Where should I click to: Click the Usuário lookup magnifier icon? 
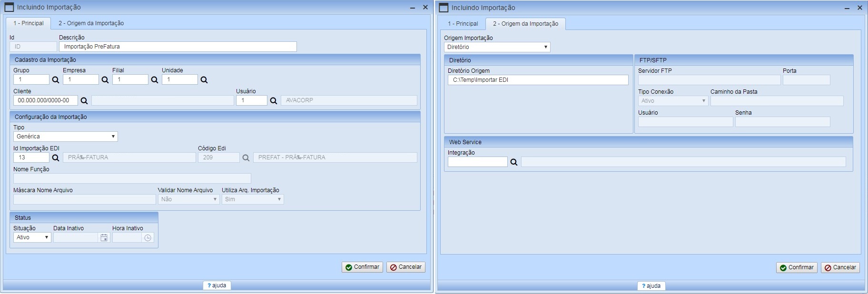tap(274, 101)
